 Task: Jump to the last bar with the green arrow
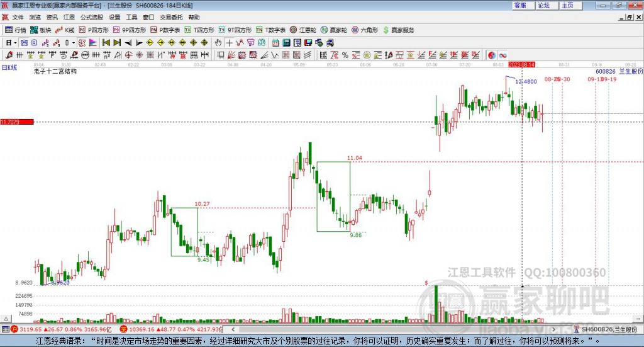[x=117, y=43]
